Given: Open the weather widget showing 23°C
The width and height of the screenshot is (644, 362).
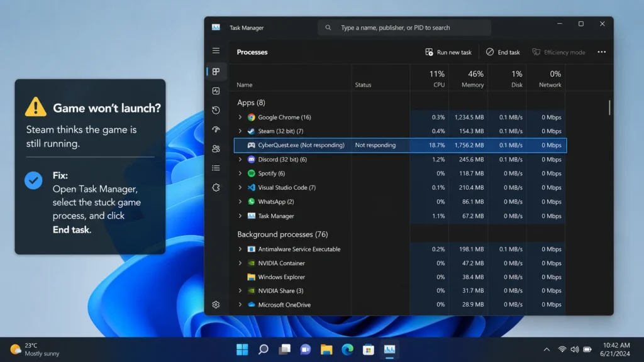Looking at the screenshot, I should click(x=35, y=349).
